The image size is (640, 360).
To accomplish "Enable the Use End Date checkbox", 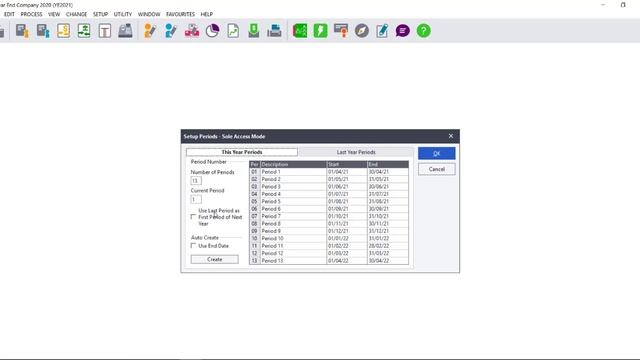I will tap(193, 246).
